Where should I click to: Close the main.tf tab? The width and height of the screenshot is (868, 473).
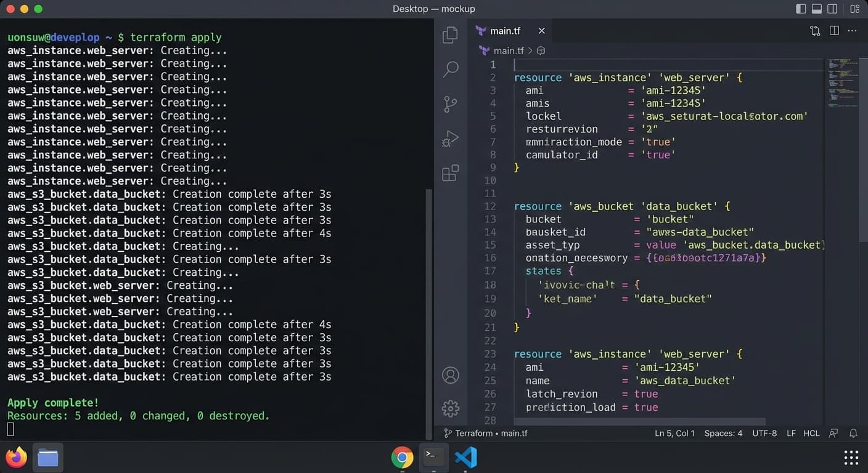(541, 31)
